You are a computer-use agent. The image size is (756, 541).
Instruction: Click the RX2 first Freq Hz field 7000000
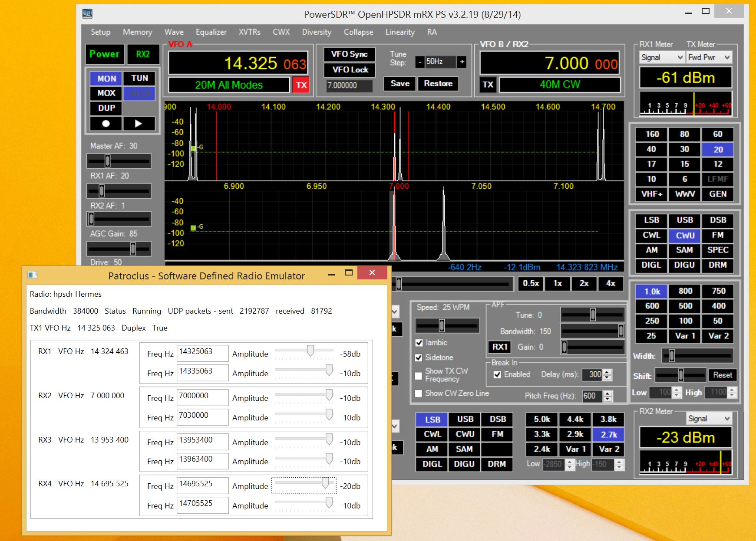click(202, 397)
